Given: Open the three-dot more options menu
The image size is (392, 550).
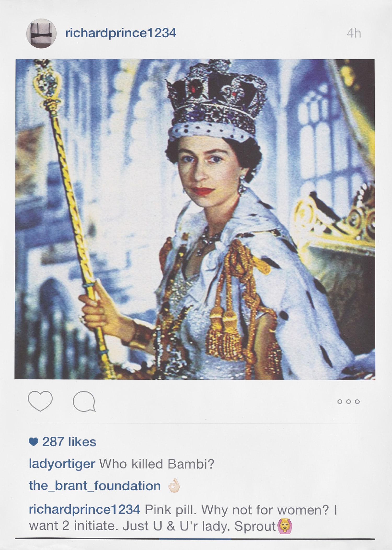Looking at the screenshot, I should pos(349,402).
